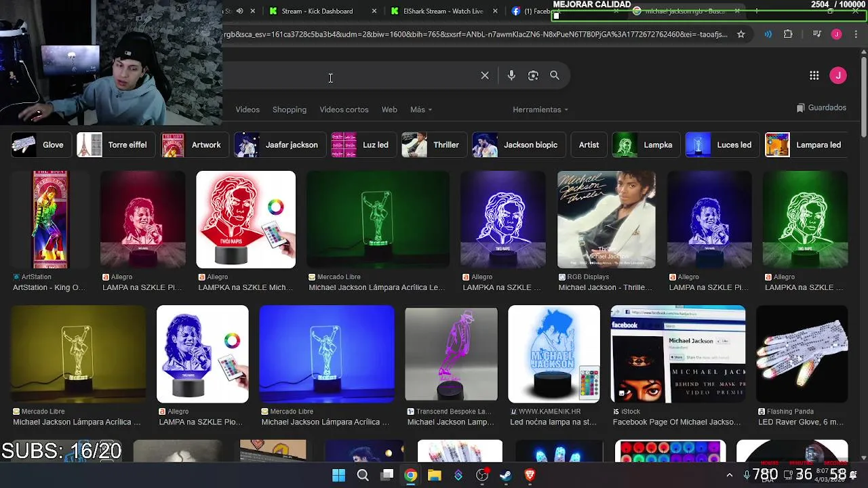The image size is (868, 488).
Task: Start voice search with the microphone icon
Action: point(511,76)
